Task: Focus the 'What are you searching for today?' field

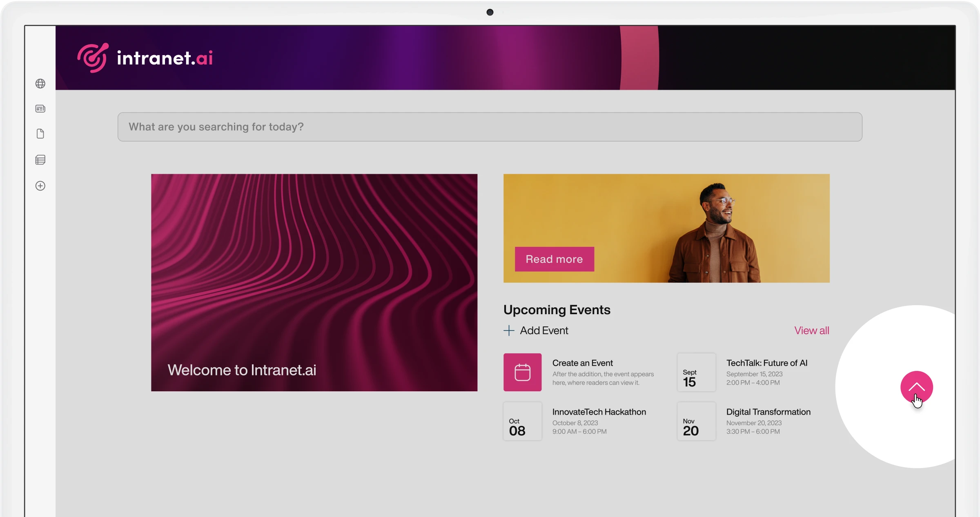Action: click(490, 127)
